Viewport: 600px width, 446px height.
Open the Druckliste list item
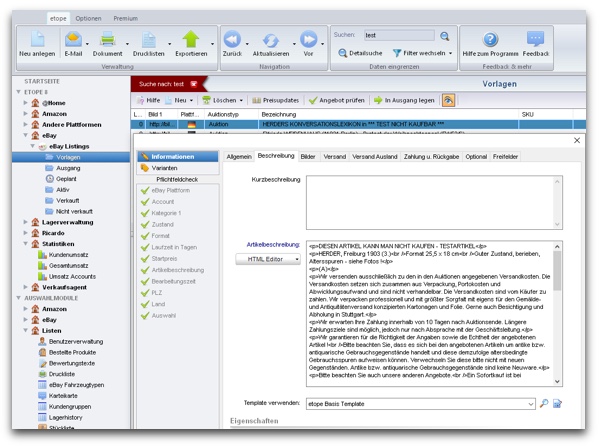pos(57,374)
